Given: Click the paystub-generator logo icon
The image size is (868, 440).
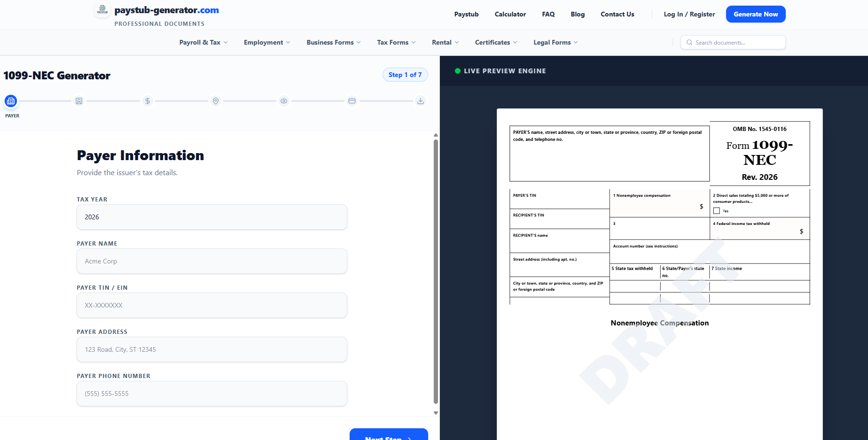Looking at the screenshot, I should [x=102, y=10].
